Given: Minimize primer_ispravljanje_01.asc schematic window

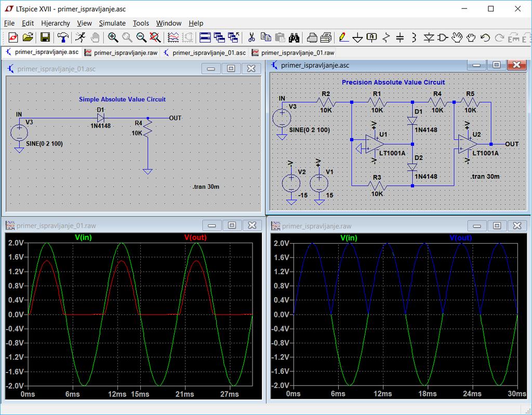Looking at the screenshot, I should point(211,69).
